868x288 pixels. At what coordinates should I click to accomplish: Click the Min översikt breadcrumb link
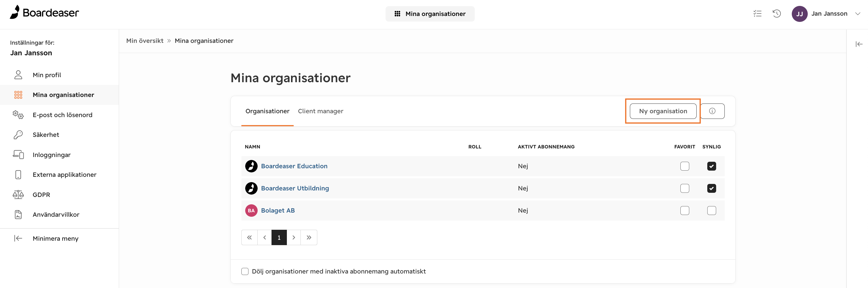pos(144,41)
